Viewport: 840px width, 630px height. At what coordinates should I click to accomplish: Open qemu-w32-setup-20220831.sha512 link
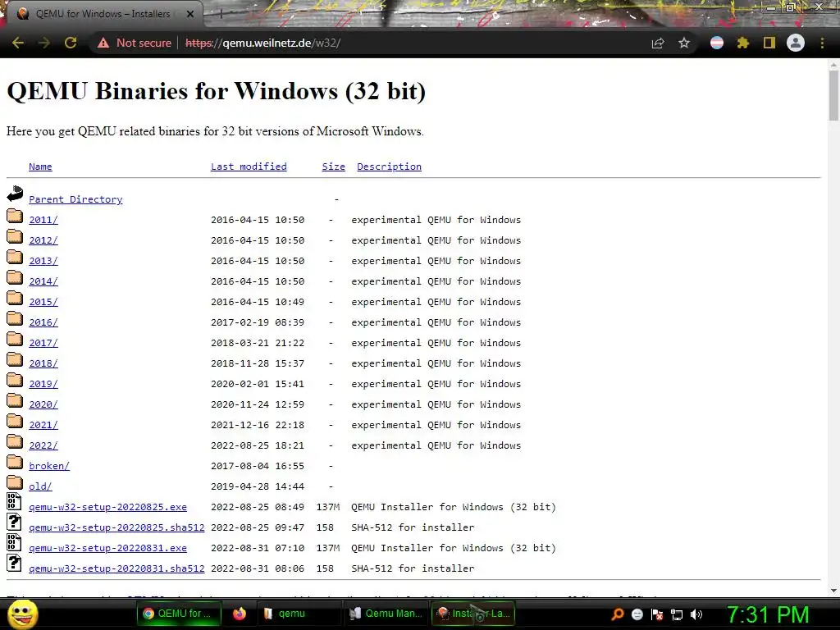(x=116, y=568)
